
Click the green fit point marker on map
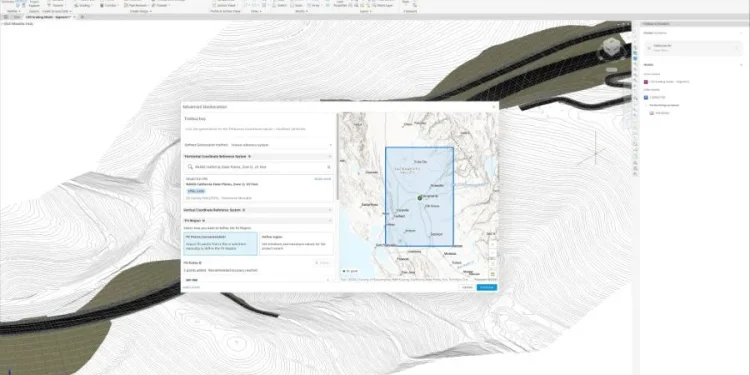419,198
